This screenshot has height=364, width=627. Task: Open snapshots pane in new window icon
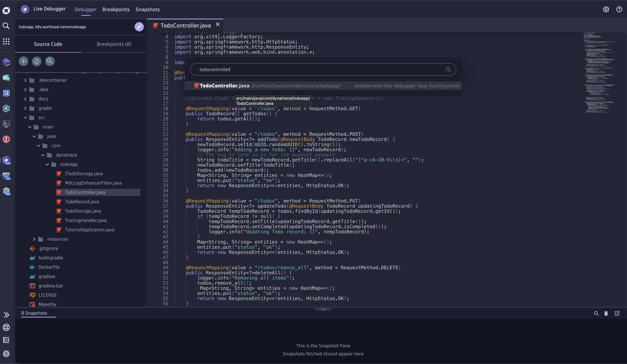click(617, 313)
